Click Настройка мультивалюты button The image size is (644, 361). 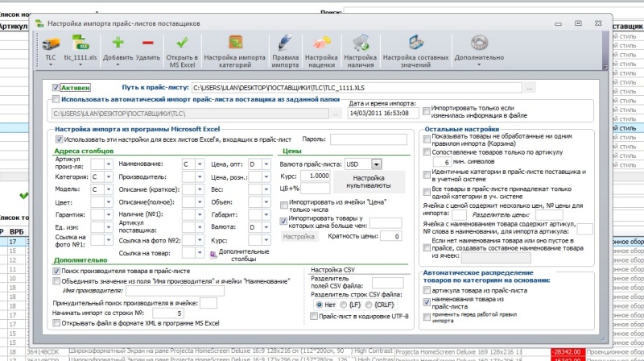pos(369,182)
